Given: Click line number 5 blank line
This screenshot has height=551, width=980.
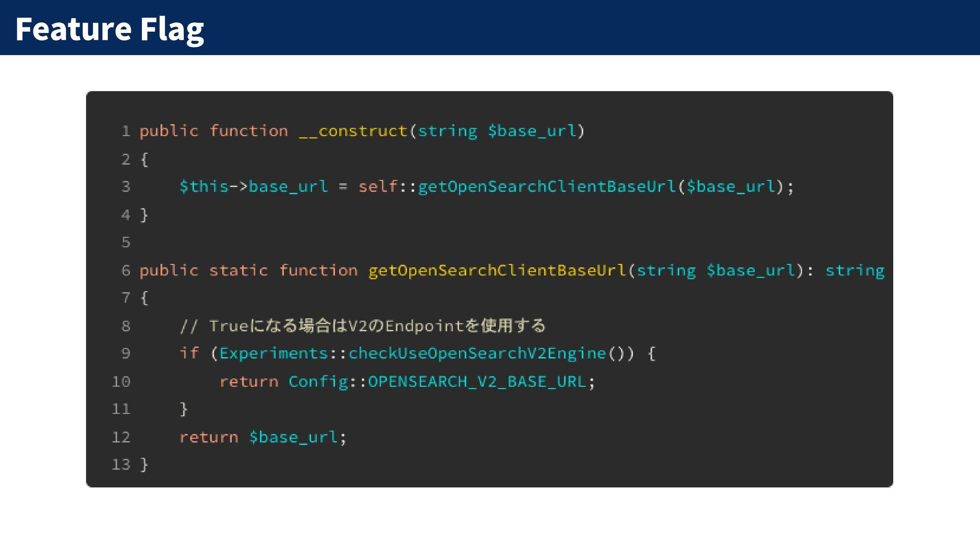Looking at the screenshot, I should pyautogui.click(x=126, y=242).
